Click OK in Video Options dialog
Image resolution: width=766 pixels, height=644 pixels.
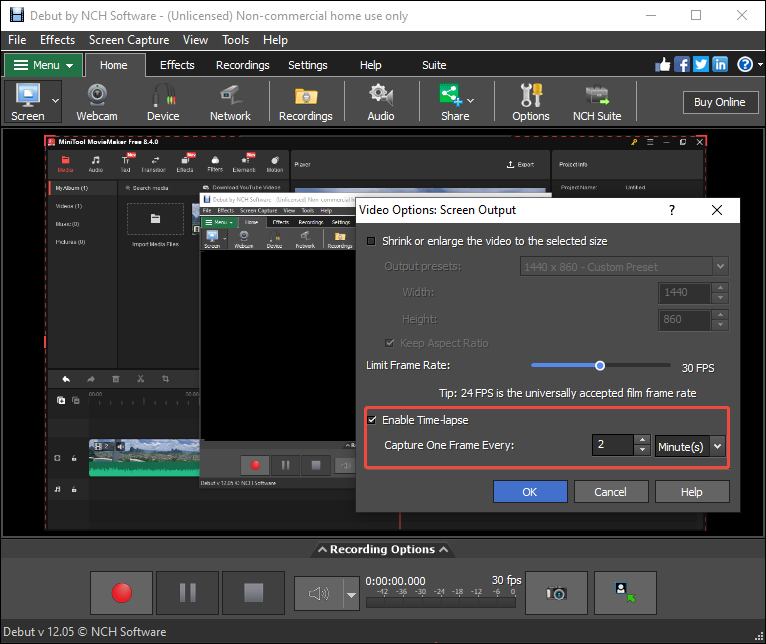(530, 492)
